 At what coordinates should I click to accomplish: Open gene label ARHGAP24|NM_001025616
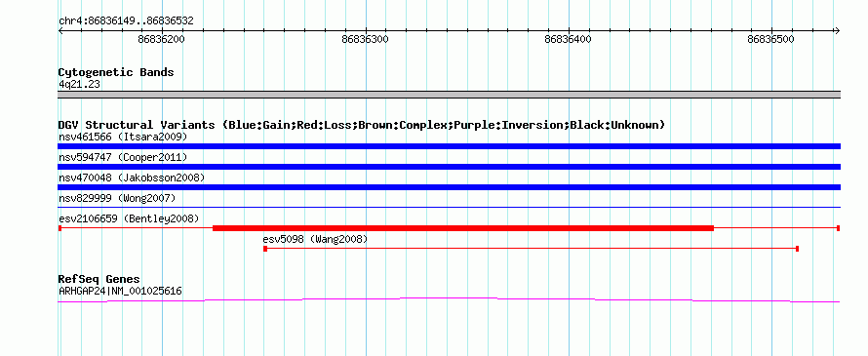(x=120, y=291)
